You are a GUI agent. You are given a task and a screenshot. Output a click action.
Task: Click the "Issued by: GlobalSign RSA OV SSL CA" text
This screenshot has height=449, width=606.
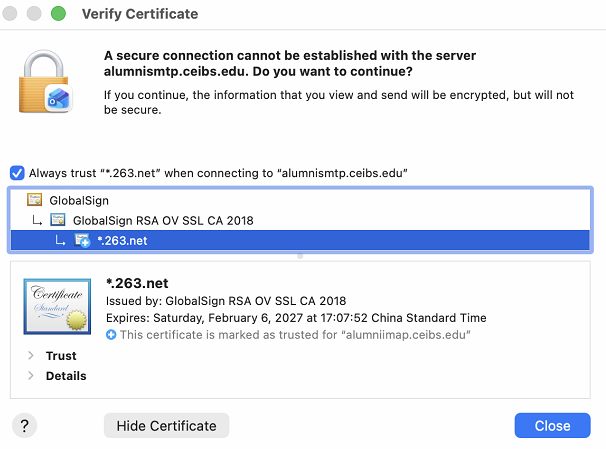[x=226, y=301]
